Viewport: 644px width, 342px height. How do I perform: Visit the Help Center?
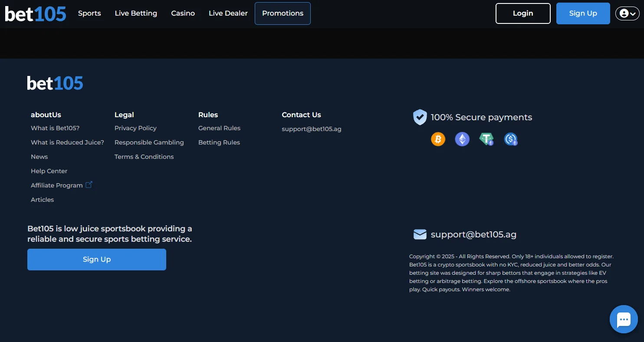click(49, 171)
